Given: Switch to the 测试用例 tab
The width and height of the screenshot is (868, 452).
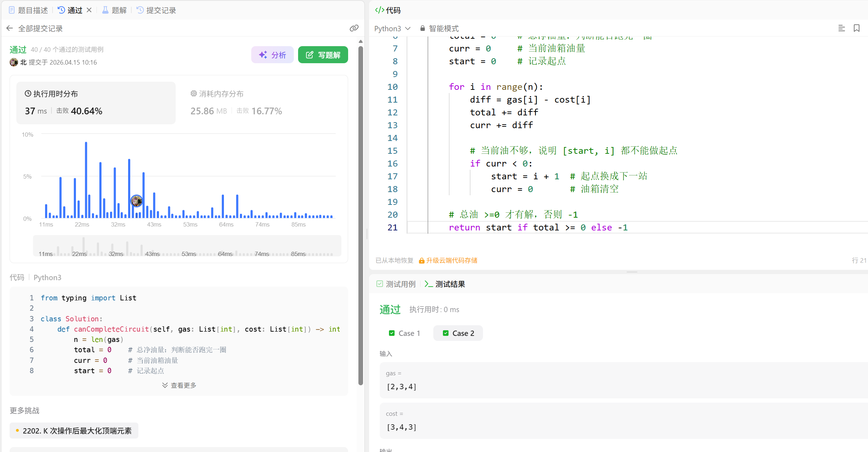Looking at the screenshot, I should (x=396, y=284).
